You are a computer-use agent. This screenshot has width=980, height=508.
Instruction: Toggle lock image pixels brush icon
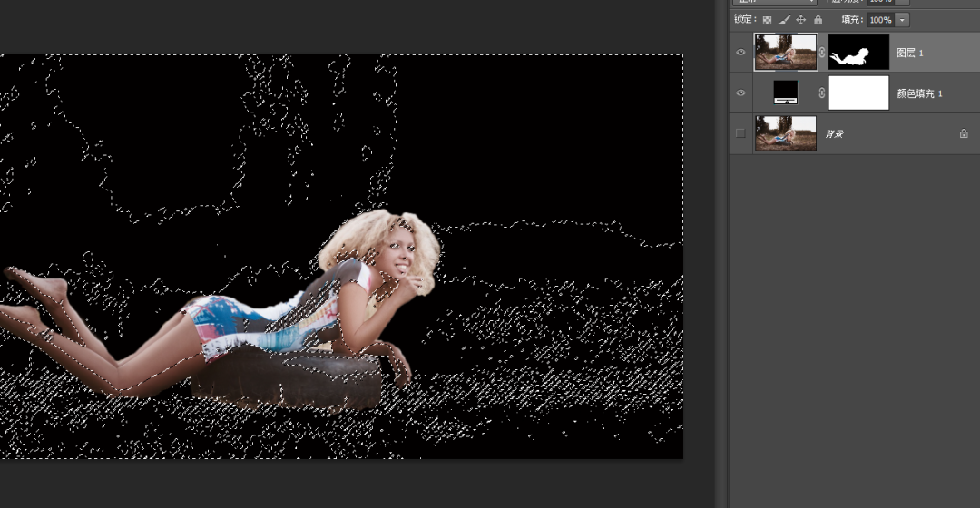[x=784, y=20]
